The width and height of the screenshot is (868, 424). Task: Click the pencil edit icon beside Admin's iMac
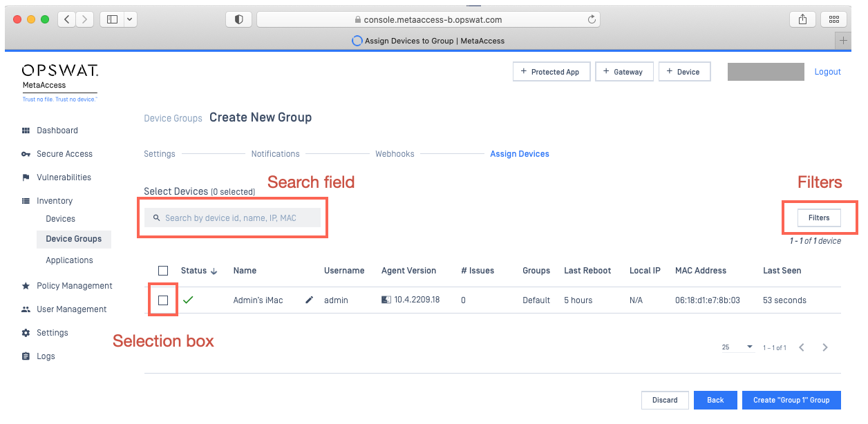(310, 300)
